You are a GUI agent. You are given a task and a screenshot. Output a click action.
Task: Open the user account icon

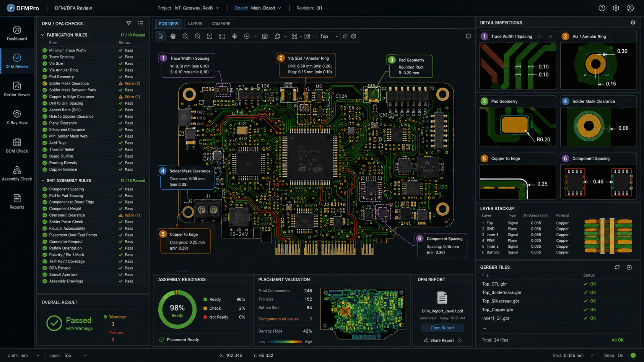click(630, 8)
